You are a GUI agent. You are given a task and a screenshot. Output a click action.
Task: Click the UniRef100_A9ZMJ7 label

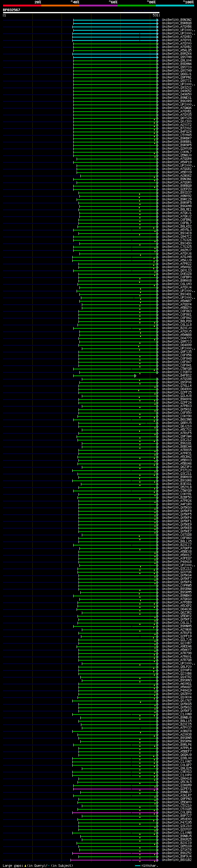(177, 250)
